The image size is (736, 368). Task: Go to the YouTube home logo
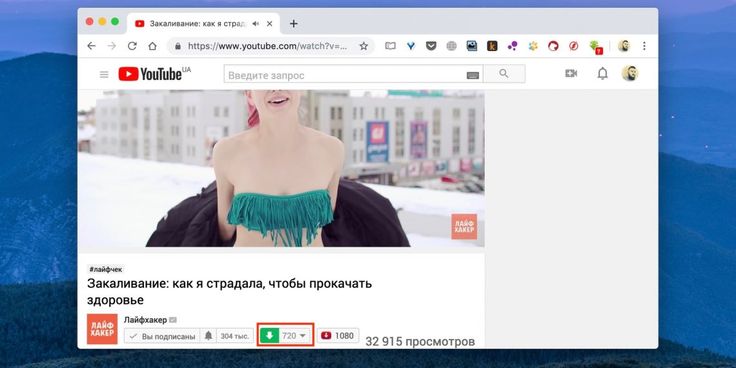[x=154, y=74]
